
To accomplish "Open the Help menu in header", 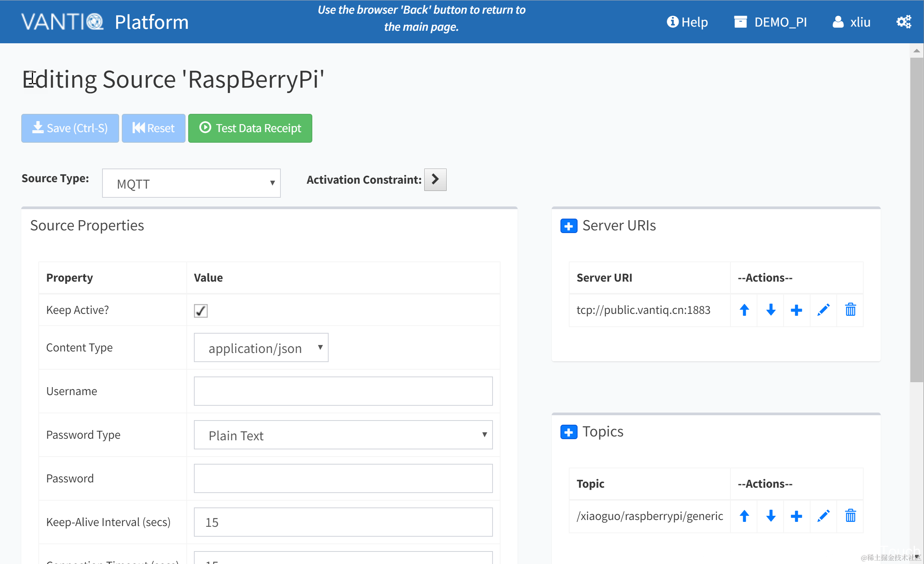I will point(687,22).
